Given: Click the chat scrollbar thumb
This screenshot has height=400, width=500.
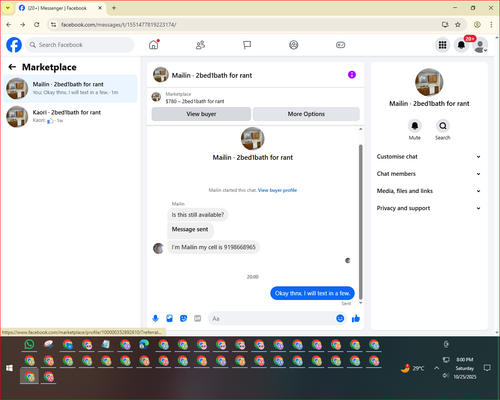Looking at the screenshot, I should coord(360,222).
